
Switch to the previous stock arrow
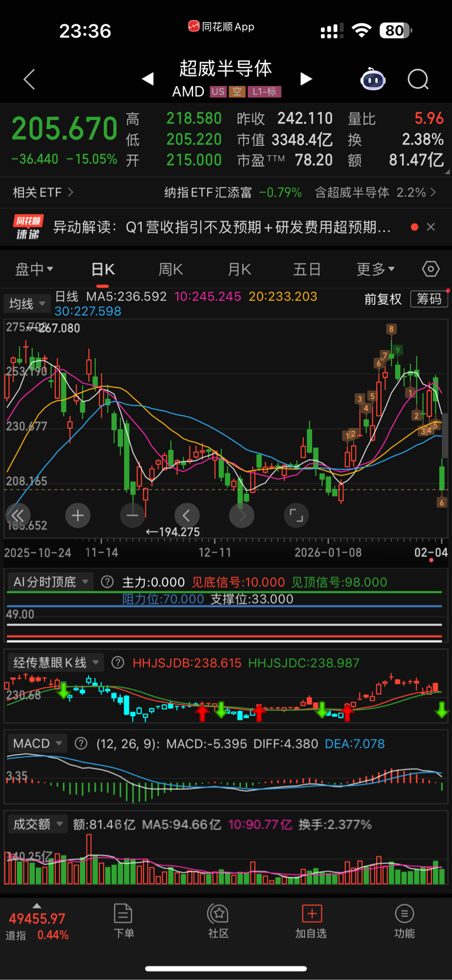pos(148,79)
